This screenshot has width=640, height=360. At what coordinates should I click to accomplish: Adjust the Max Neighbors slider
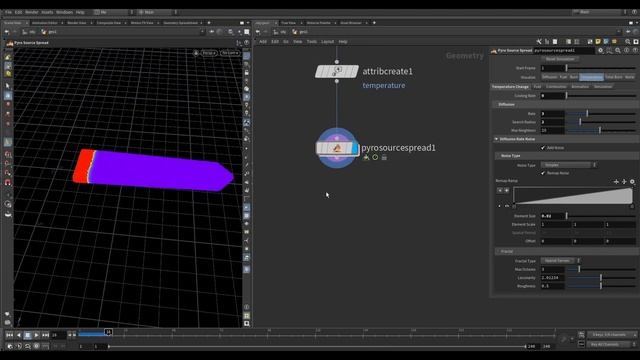(x=600, y=131)
